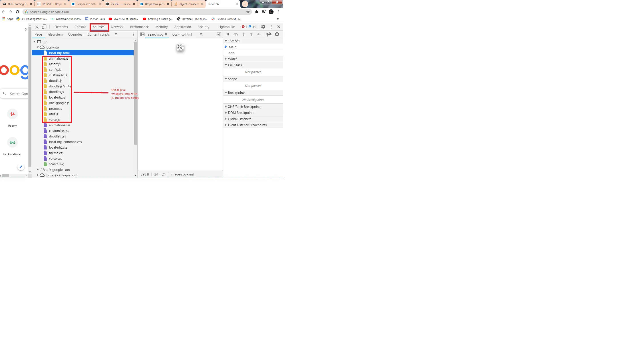The width and height of the screenshot is (644, 347).
Task: Toggle the device toolbar icon
Action: [44, 27]
